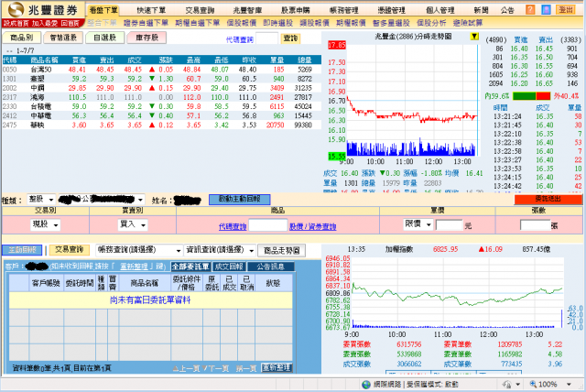
Task: Click the 登出 logout button
Action: click(x=566, y=9)
